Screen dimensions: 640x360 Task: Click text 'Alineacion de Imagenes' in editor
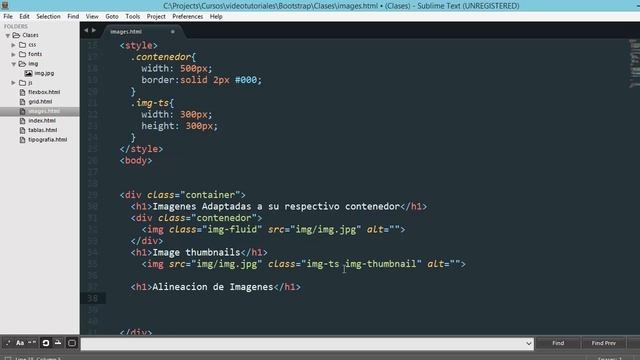pyautogui.click(x=213, y=287)
